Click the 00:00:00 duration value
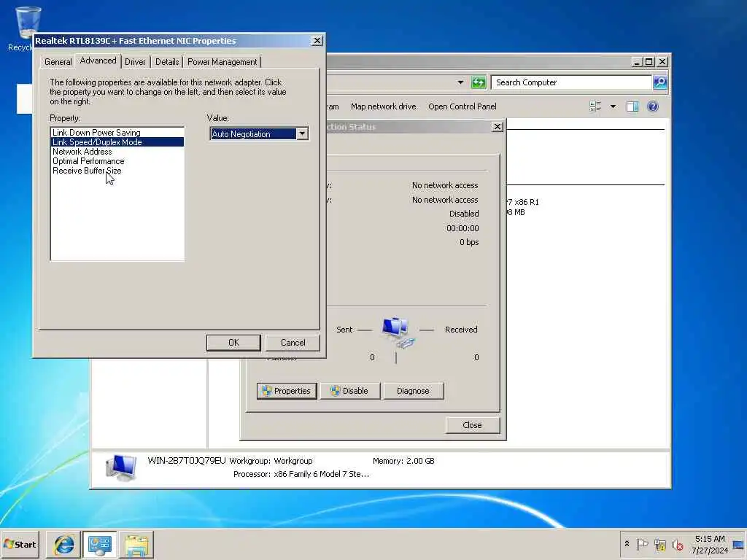Viewport: 747px width, 560px height. click(462, 228)
